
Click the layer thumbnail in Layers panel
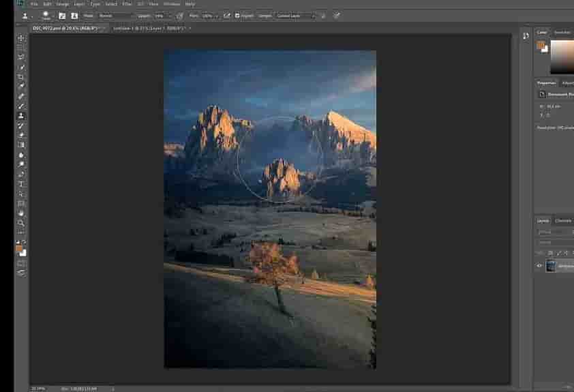click(551, 266)
